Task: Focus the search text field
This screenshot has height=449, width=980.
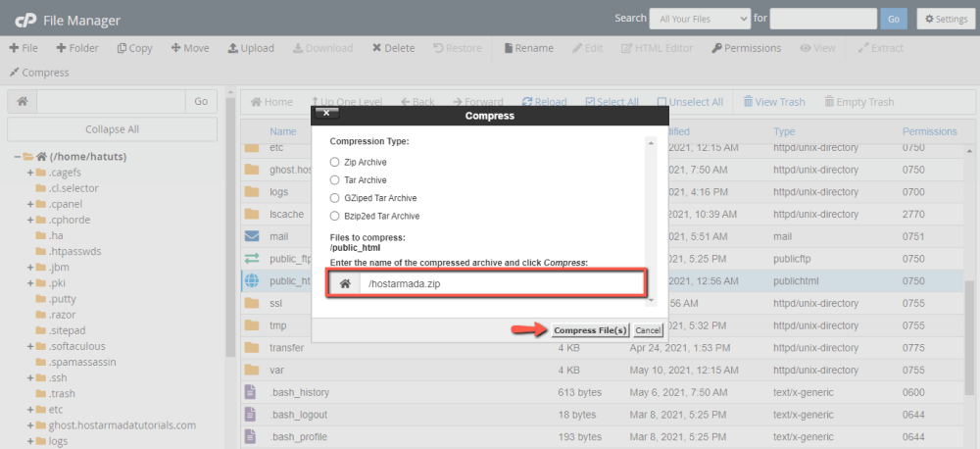Action: click(x=823, y=19)
